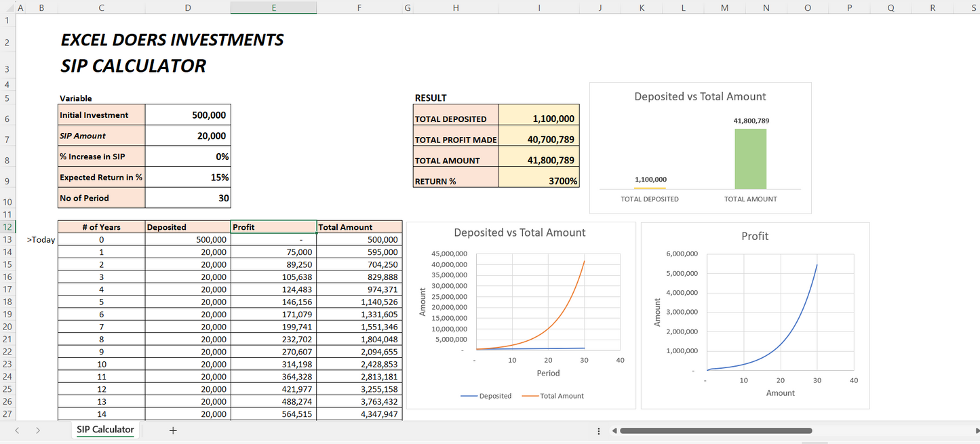Viewport: 980px width, 444px height.
Task: Click TOTAL DEPOSITED bar chart axis label
Action: point(650,199)
